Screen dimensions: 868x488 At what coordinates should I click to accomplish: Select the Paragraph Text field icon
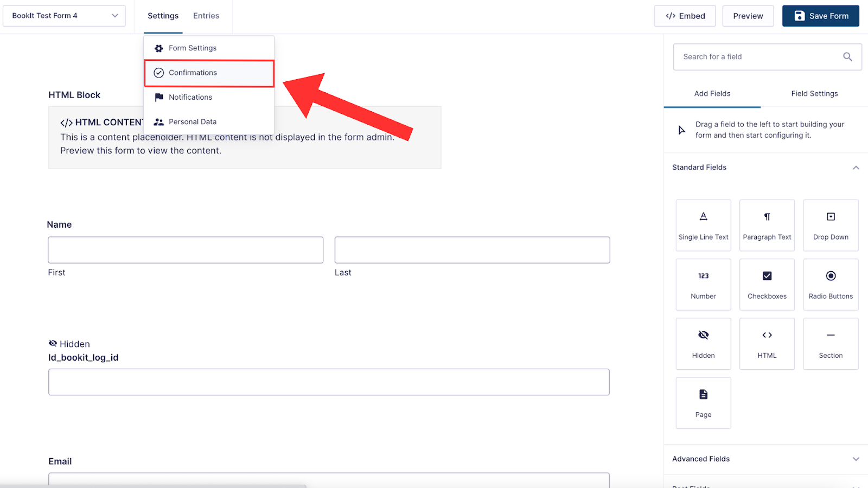point(767,217)
